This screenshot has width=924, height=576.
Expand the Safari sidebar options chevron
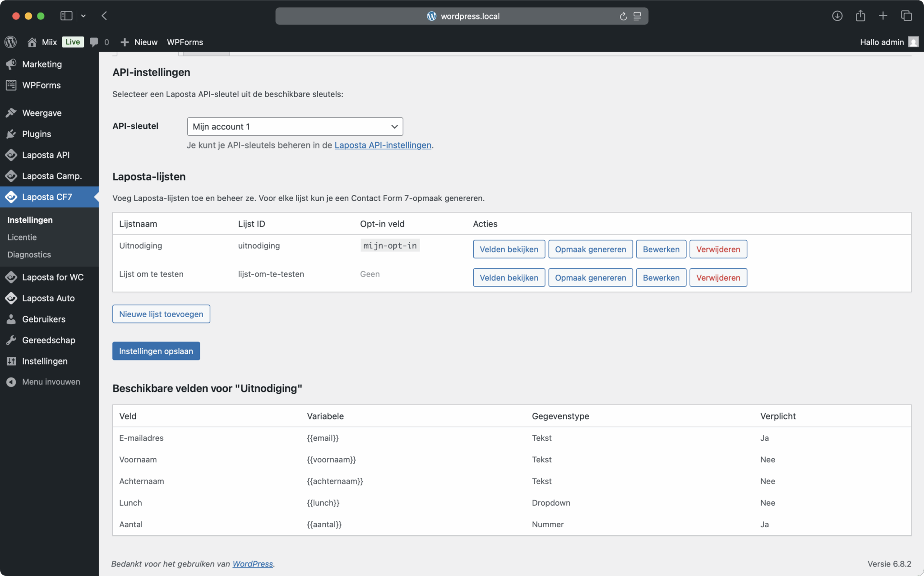pos(83,16)
